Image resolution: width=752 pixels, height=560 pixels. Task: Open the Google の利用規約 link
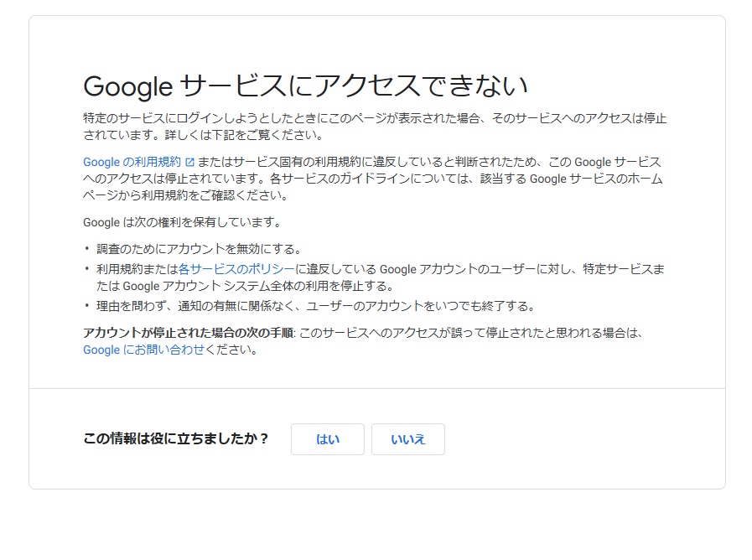coord(132,162)
